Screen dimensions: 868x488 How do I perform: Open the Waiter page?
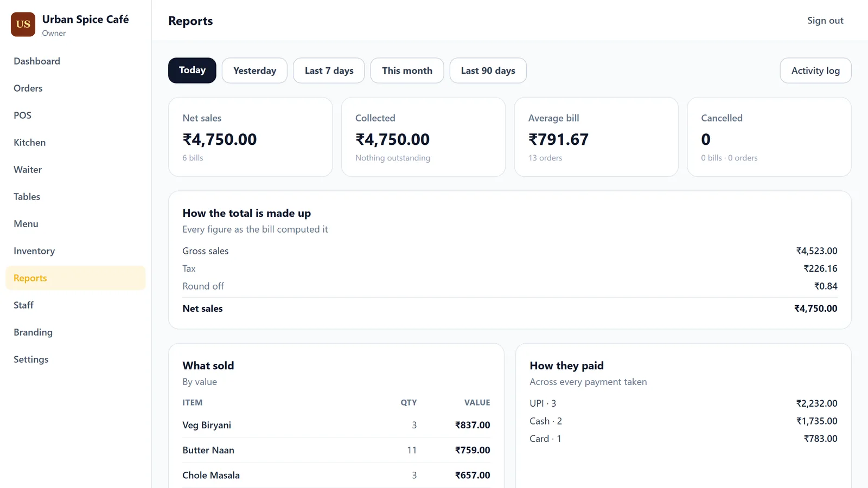pos(75,170)
